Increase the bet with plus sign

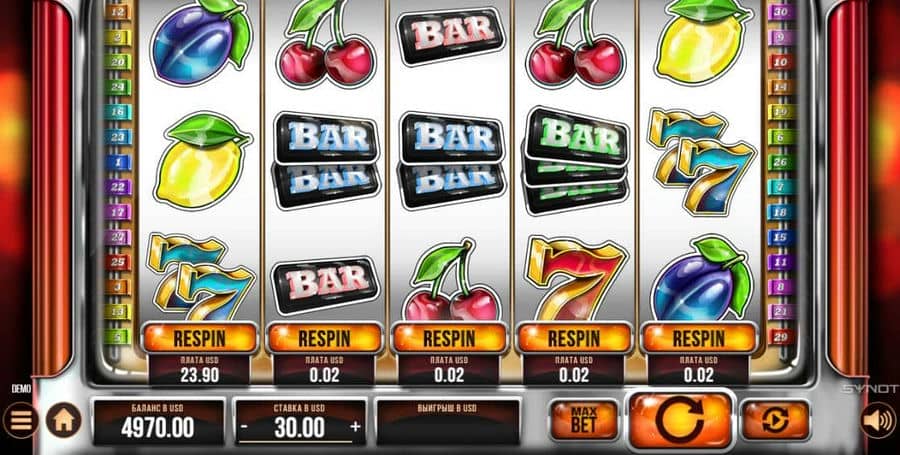click(x=355, y=427)
